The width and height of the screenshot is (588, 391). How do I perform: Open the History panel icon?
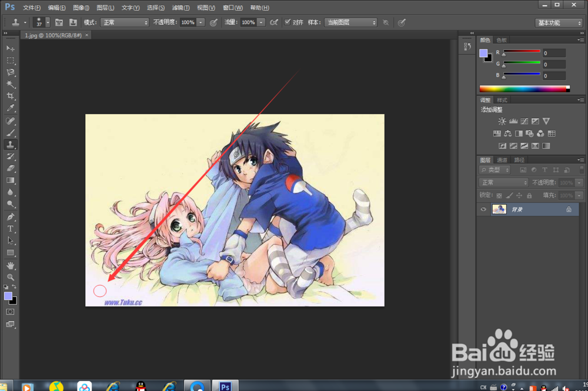click(467, 46)
